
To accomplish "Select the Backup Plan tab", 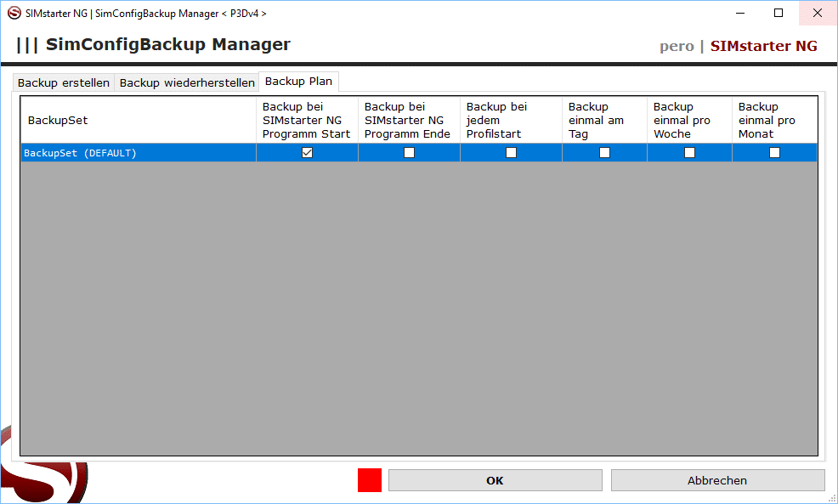I will tap(298, 82).
